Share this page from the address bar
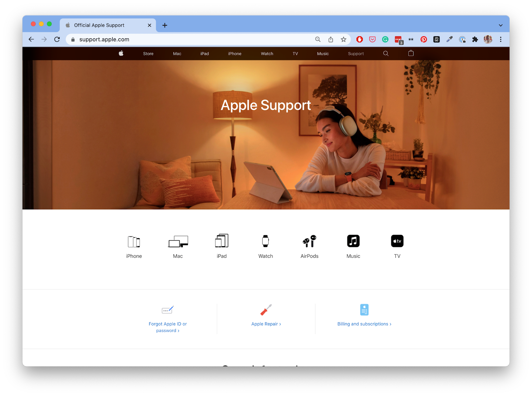This screenshot has width=532, height=396. (331, 39)
